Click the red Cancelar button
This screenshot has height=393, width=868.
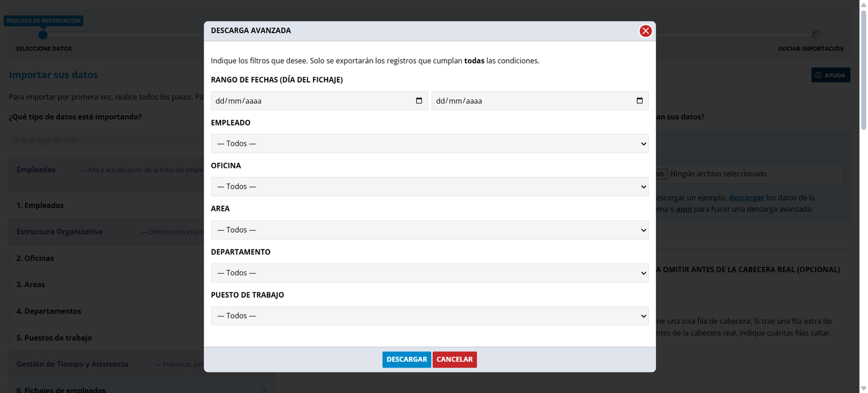point(454,359)
